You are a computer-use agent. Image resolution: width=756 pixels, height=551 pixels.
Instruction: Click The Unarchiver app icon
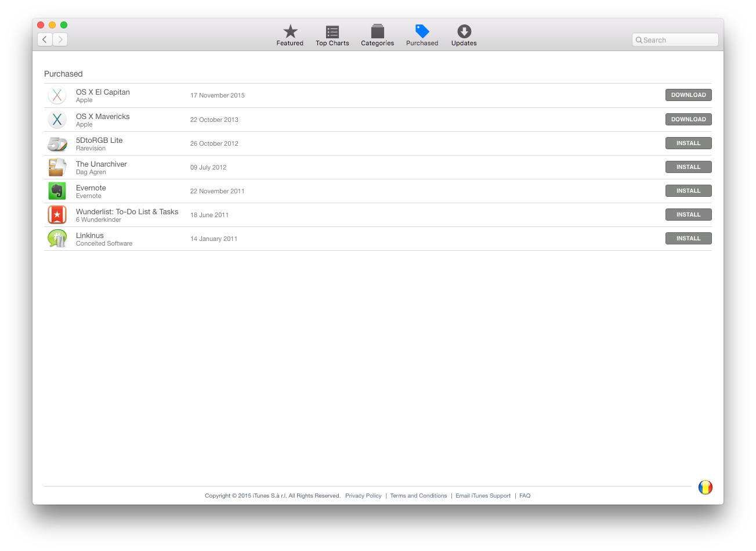pos(57,167)
